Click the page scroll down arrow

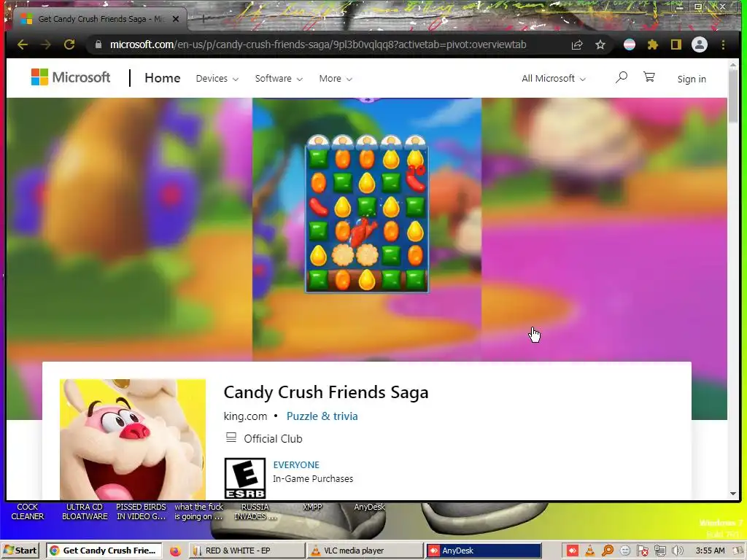point(733,494)
